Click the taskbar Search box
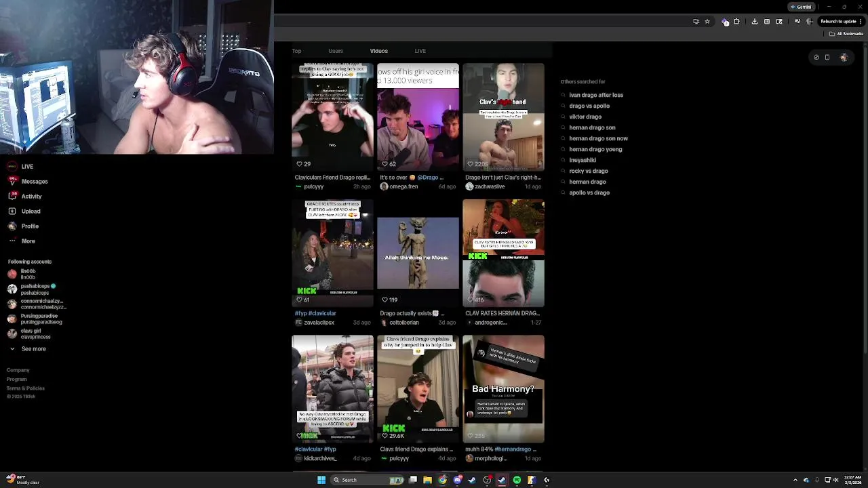This screenshot has height=488, width=868. point(368,480)
